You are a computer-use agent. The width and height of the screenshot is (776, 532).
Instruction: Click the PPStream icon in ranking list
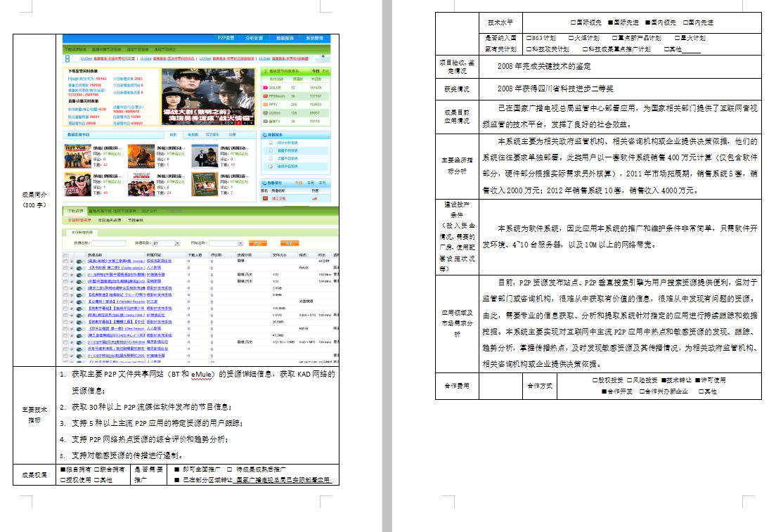264,96
